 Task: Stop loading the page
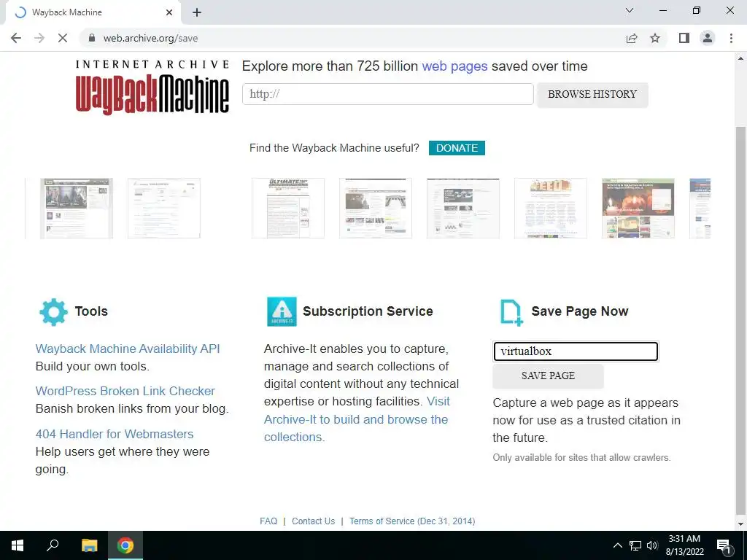pyautogui.click(x=63, y=38)
